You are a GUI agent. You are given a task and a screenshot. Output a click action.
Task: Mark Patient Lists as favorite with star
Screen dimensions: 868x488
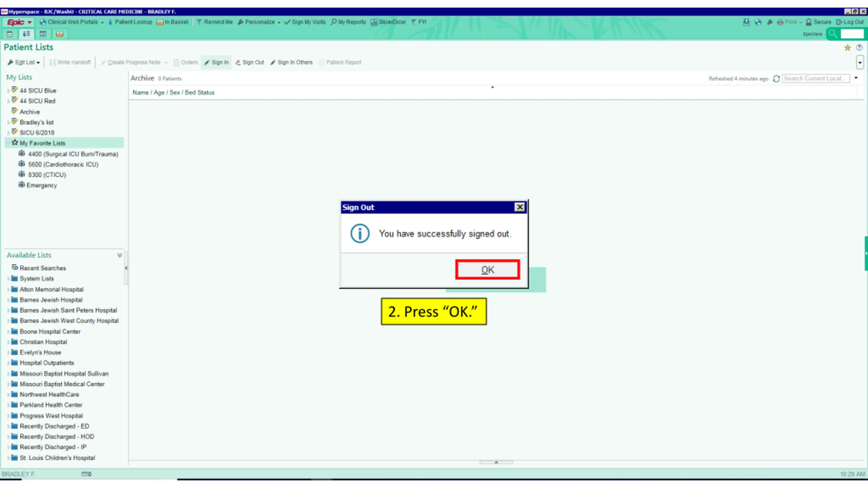[847, 48]
